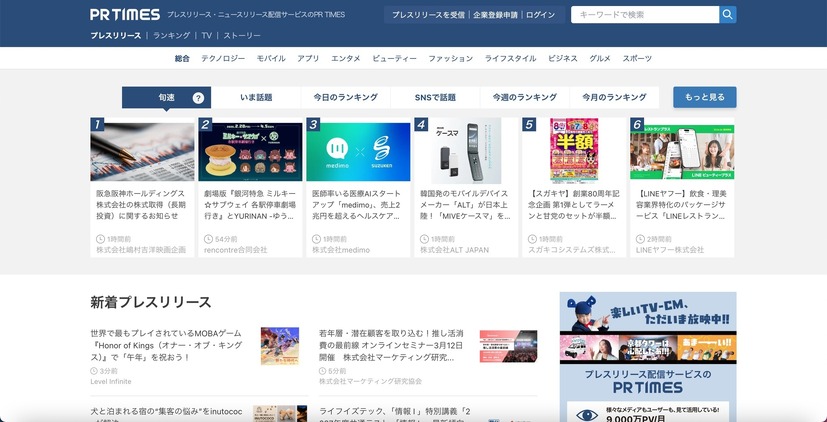The width and height of the screenshot is (827, 422).
Task: Choose the モバイル category
Action: coord(271,59)
